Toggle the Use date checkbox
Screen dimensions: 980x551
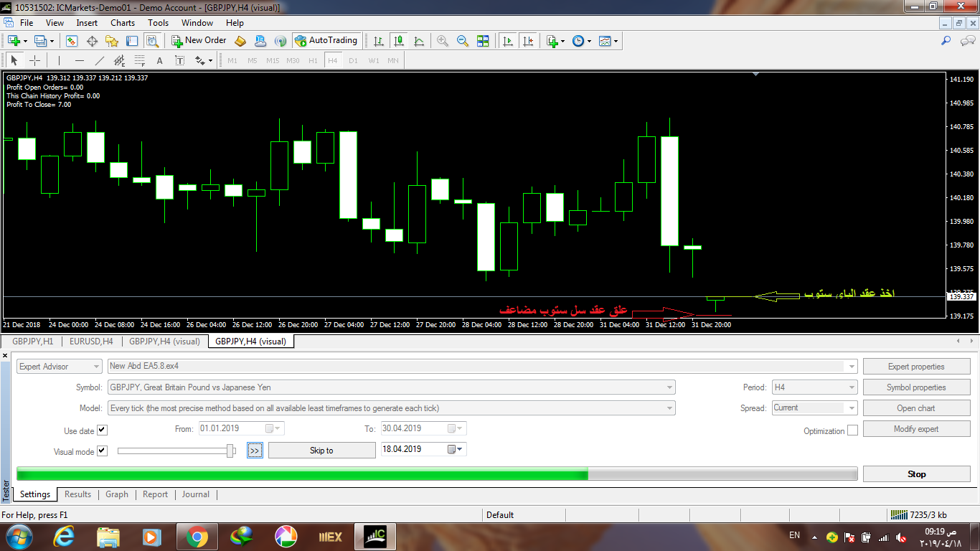point(102,430)
